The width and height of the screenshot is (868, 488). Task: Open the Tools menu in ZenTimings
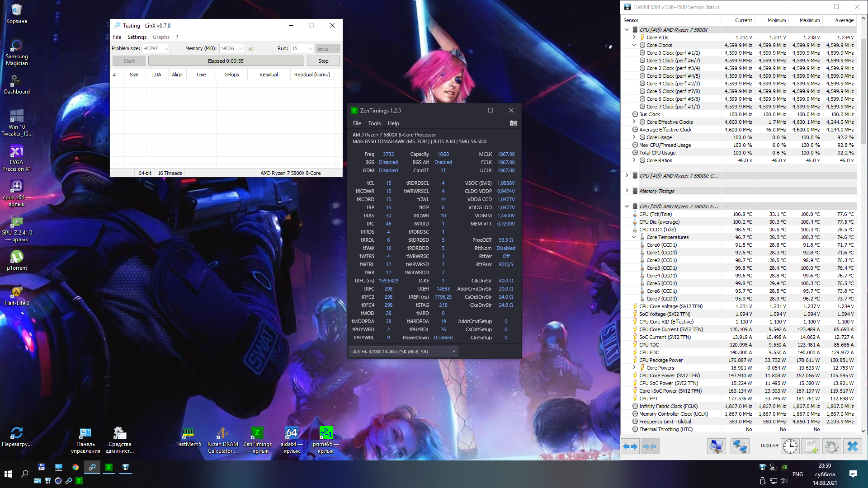tap(374, 123)
